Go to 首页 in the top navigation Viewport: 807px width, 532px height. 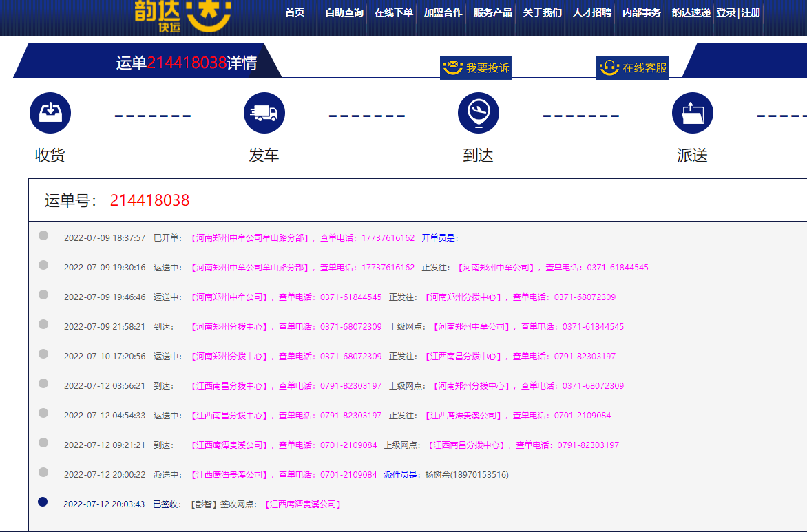295,12
